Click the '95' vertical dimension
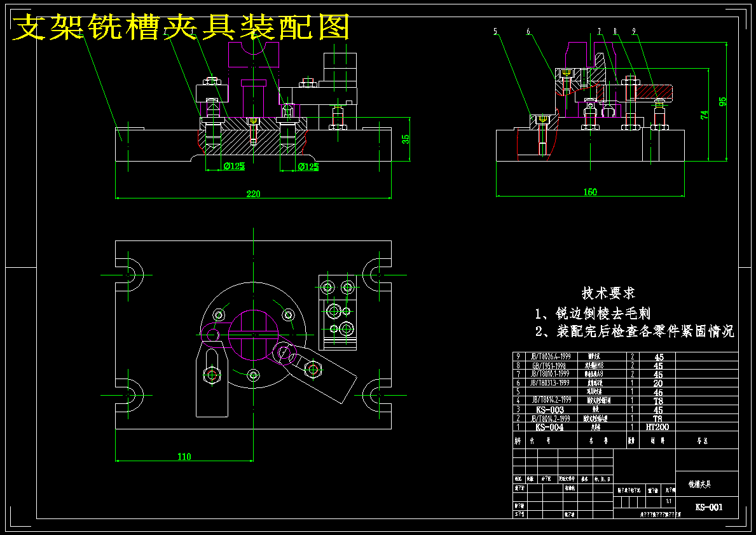The width and height of the screenshot is (756, 535). [722, 102]
